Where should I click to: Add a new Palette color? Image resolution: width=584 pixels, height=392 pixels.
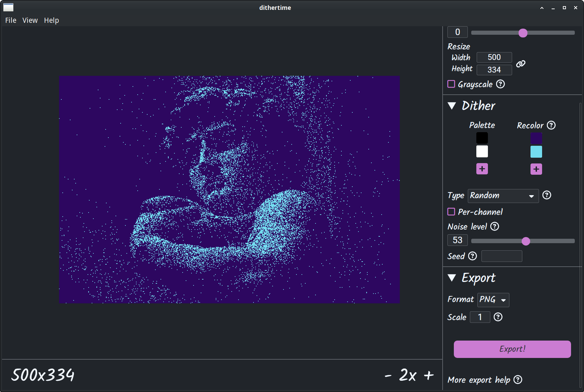(x=482, y=169)
